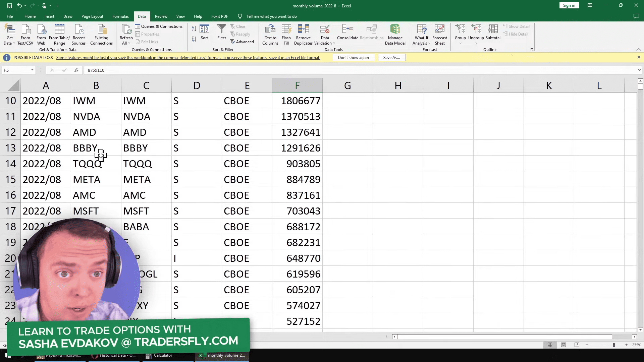
Task: Switch to Page Layout view
Action: (x=563, y=345)
